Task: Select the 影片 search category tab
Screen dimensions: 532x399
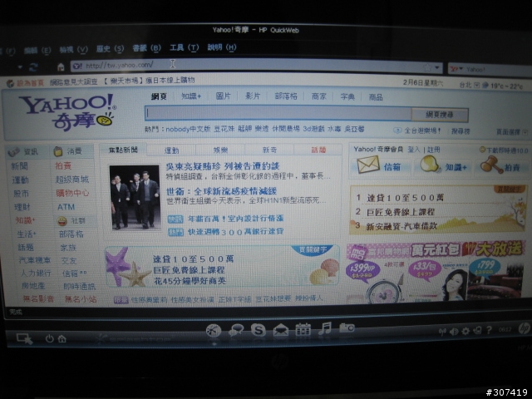Action: 253,96
